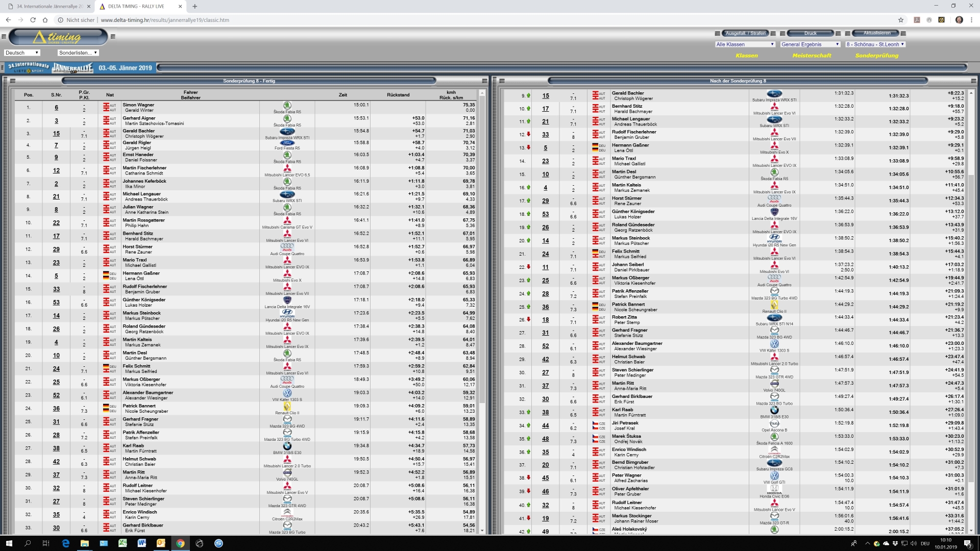
Task: Reload the page via browser refresh icon
Action: tap(33, 20)
